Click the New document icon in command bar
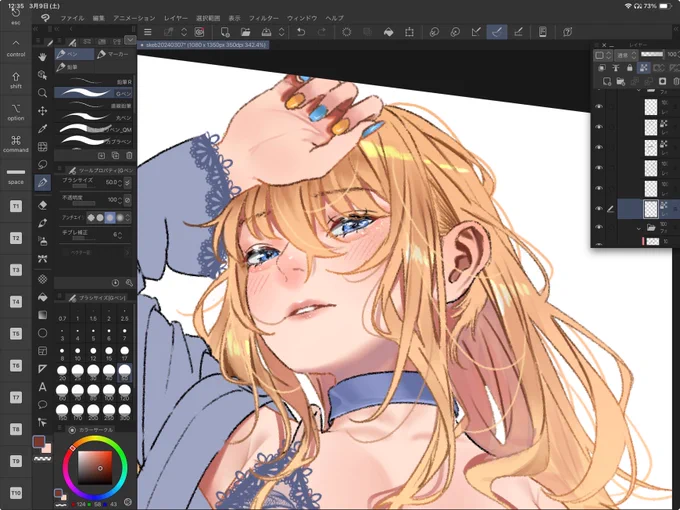The image size is (680, 510). [225, 32]
